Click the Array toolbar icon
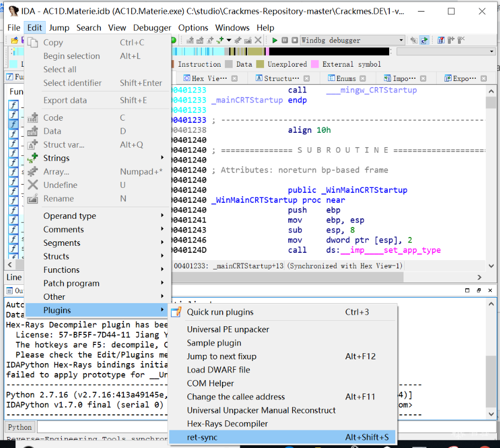The image size is (500, 448). pyautogui.click(x=238, y=40)
